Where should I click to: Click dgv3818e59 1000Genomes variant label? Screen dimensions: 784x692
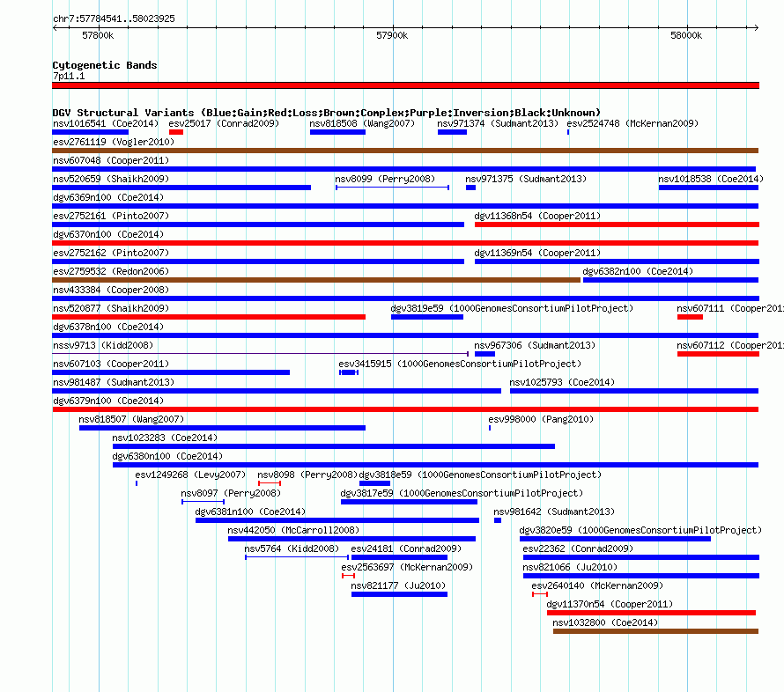[480, 475]
